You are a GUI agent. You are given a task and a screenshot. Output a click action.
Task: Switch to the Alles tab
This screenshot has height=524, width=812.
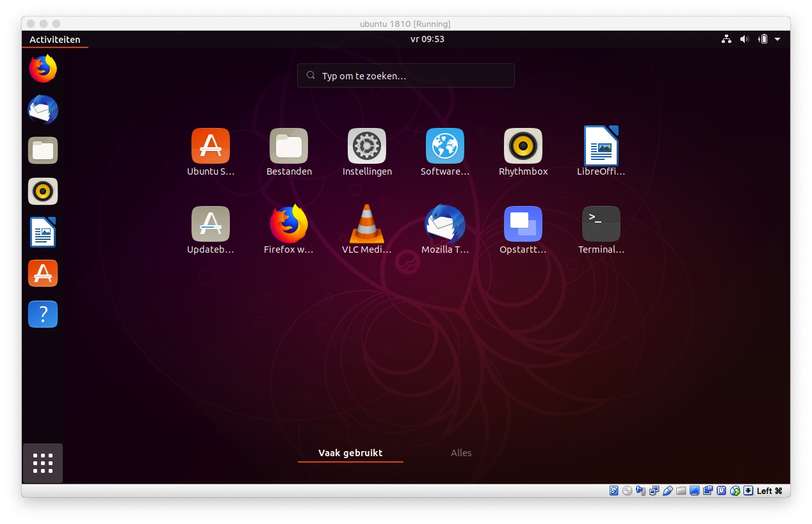(x=460, y=453)
